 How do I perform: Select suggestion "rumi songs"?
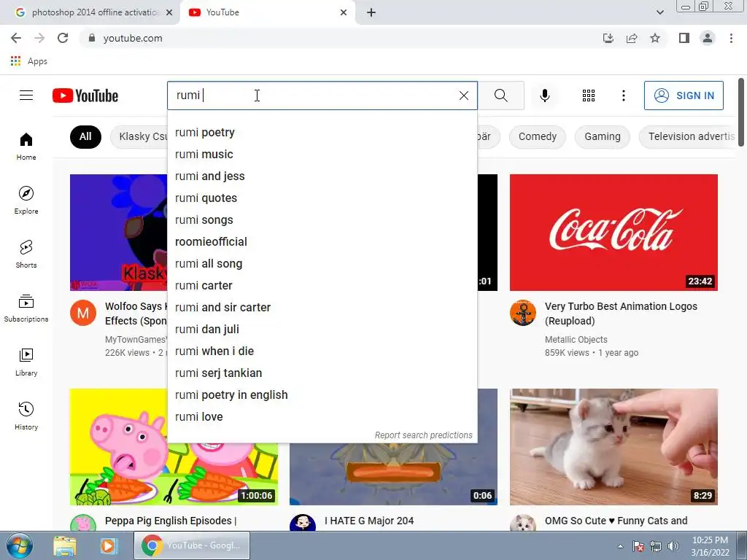[x=322, y=220]
